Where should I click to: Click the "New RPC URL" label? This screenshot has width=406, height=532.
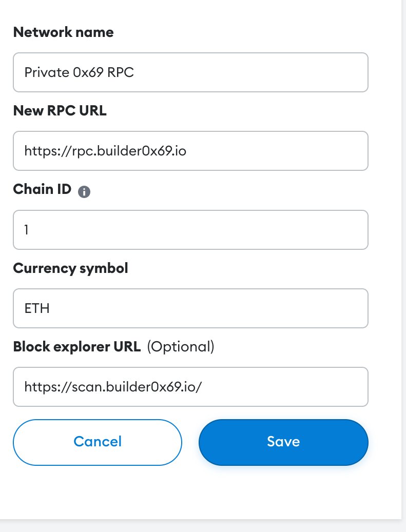[x=60, y=111]
